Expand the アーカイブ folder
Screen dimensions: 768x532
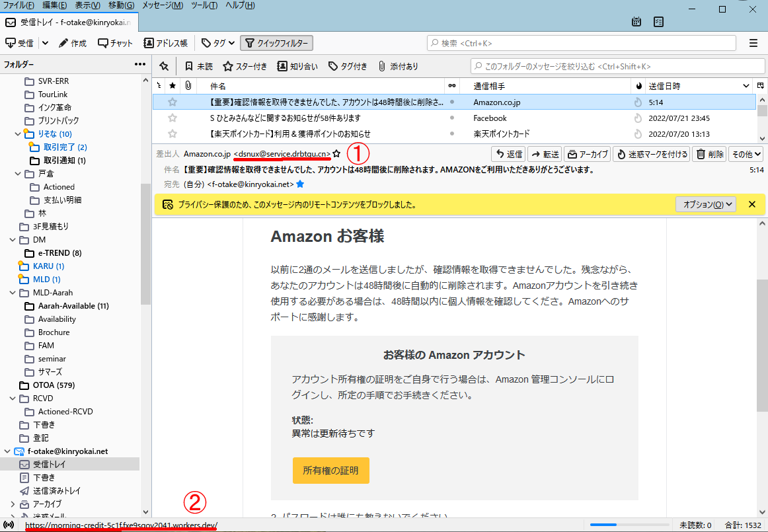pos(13,504)
